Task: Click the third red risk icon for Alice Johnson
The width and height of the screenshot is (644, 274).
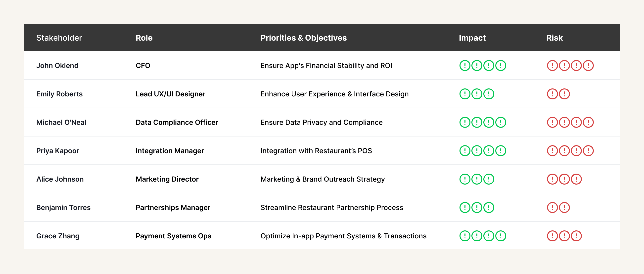Action: click(x=577, y=179)
